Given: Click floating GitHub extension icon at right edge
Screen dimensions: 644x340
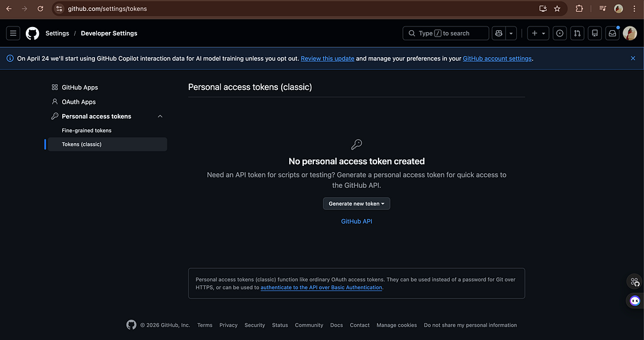Looking at the screenshot, I should [635, 282].
